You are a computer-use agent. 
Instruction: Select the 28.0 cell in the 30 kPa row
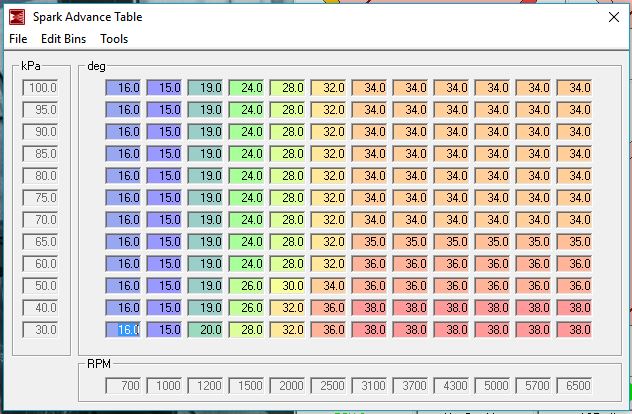pyautogui.click(x=246, y=330)
